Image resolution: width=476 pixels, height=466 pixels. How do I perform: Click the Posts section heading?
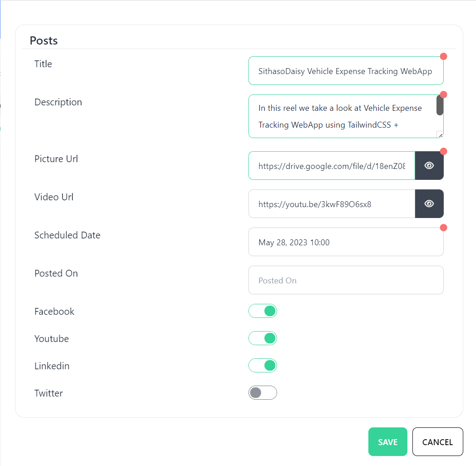(x=44, y=40)
